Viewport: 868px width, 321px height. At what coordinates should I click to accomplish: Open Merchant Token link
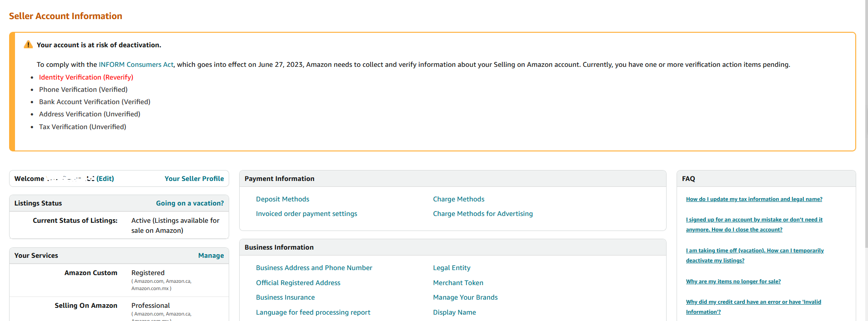[458, 283]
